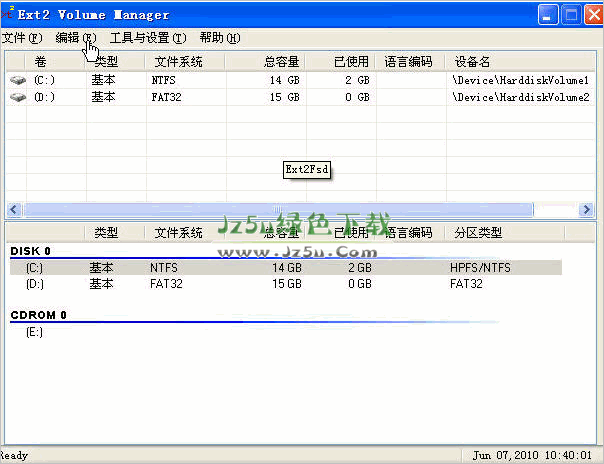Screen dimensions: 604x464
Task: Open the 工具与设置(T) menu
Action: click(x=148, y=38)
